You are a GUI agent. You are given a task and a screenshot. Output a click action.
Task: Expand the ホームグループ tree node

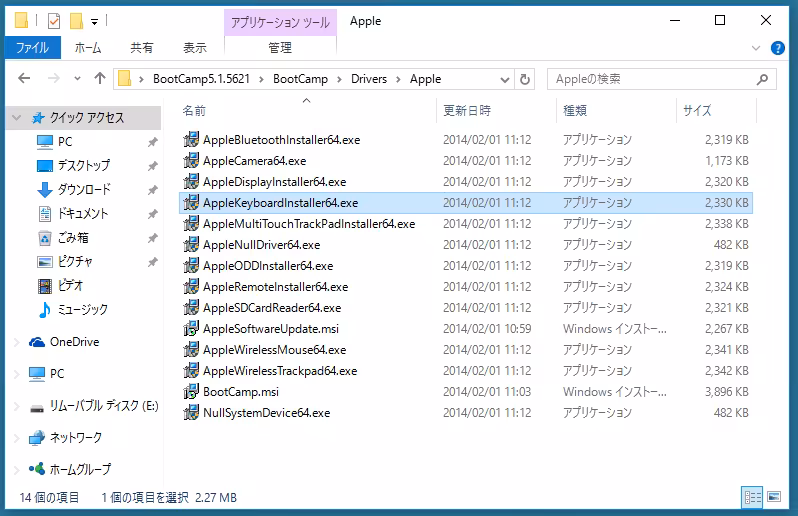coord(17,469)
